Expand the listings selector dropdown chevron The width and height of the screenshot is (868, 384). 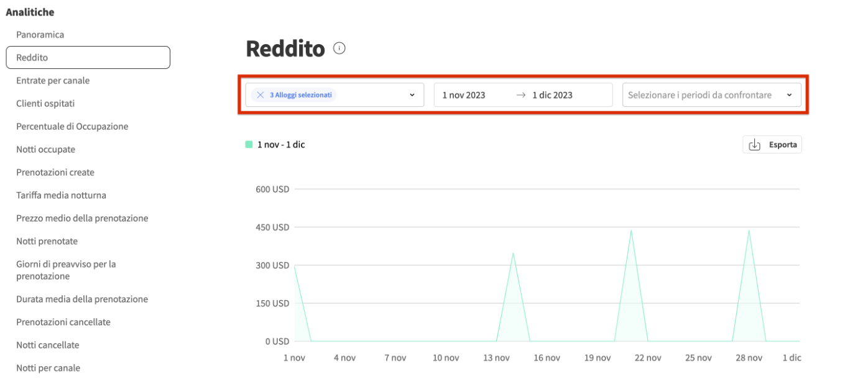click(412, 95)
